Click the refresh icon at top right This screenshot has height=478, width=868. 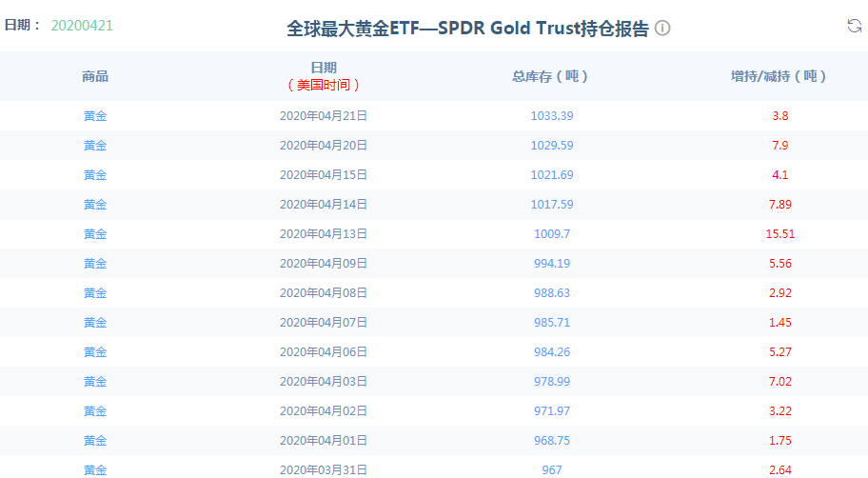[854, 26]
